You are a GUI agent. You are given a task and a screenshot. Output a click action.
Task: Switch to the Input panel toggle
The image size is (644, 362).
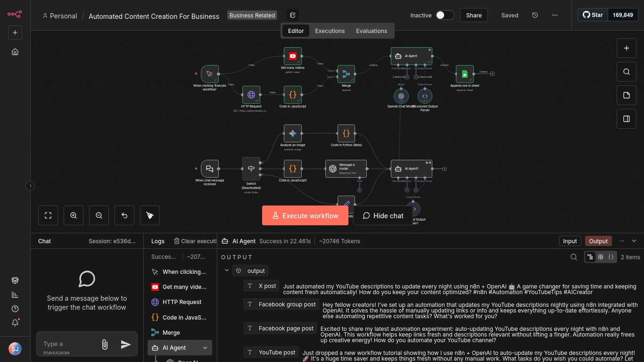pos(570,241)
